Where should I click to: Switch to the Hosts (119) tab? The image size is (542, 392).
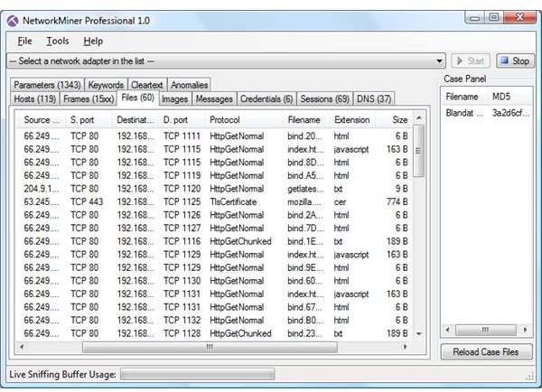click(x=35, y=99)
